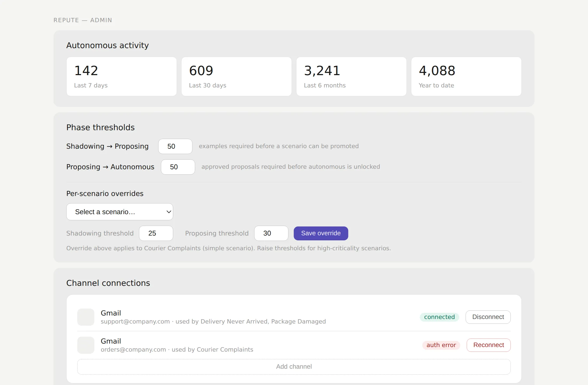Click the Add channel button

(x=294, y=367)
